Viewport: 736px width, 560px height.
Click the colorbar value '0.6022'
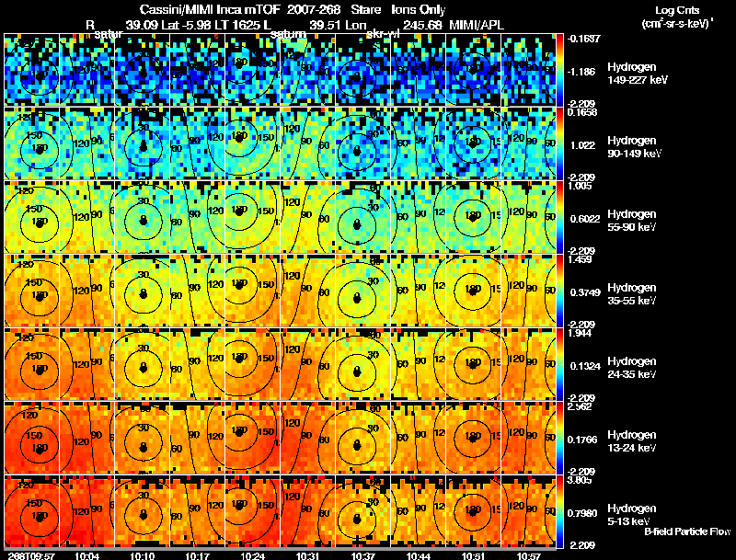click(585, 219)
